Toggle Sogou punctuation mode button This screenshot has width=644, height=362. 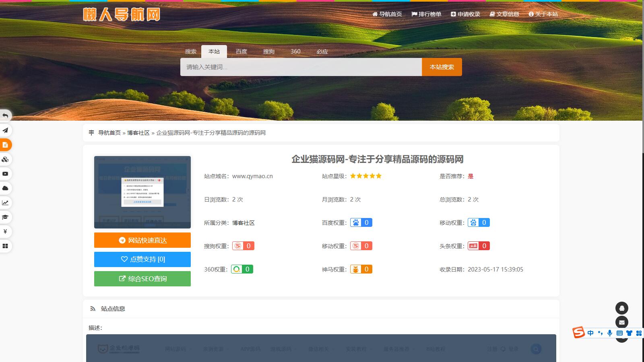click(600, 333)
